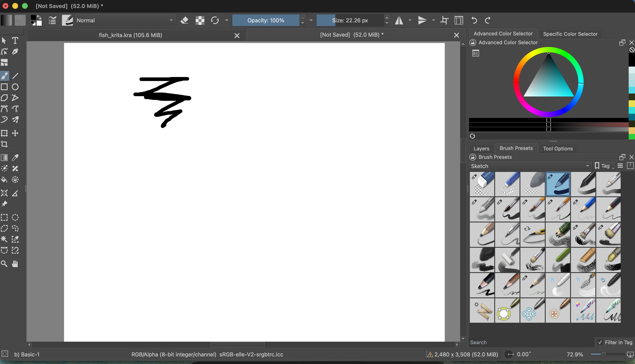Toggle Eraser mode in the toolbar
Image resolution: width=635 pixels, height=364 pixels.
[x=185, y=20]
